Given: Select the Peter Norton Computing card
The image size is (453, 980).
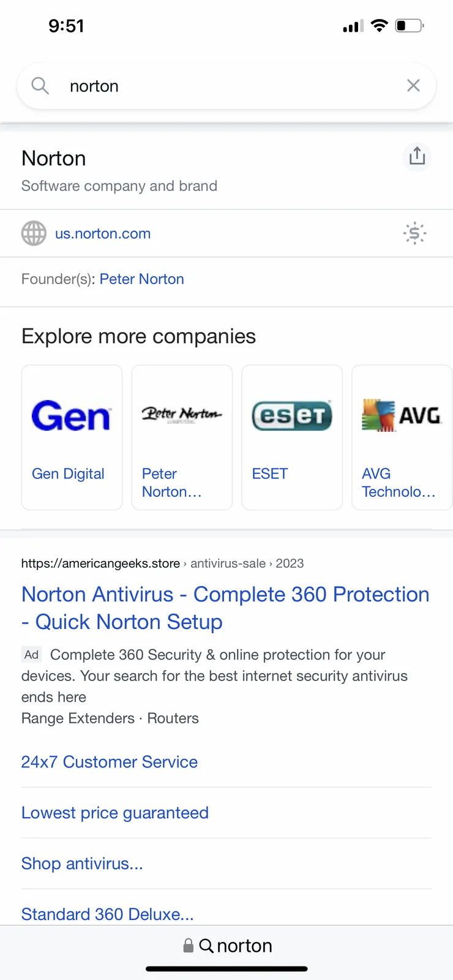Looking at the screenshot, I should [182, 437].
